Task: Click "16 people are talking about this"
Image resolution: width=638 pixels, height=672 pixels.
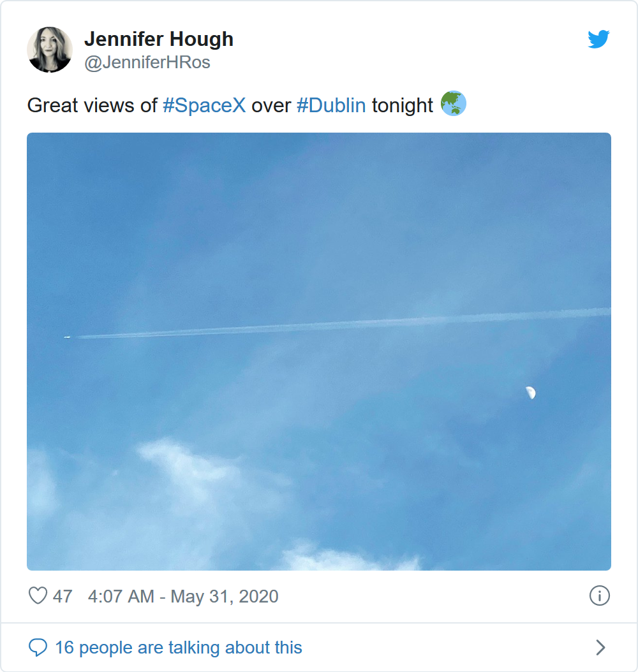Action: tap(179, 648)
